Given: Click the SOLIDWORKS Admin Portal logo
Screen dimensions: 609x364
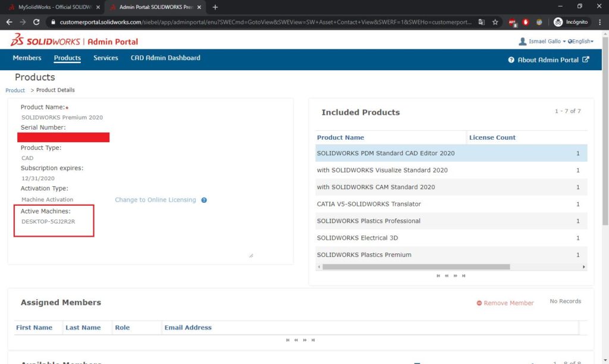Looking at the screenshot, I should tap(74, 41).
